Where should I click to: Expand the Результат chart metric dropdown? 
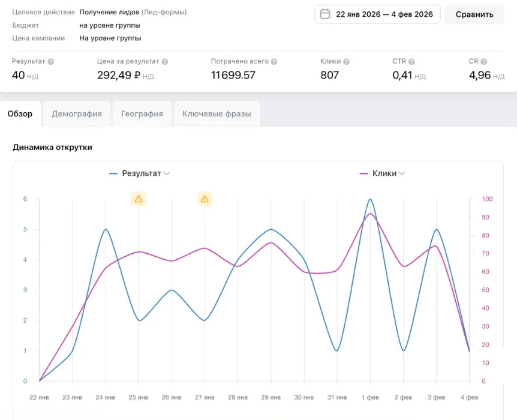tap(167, 173)
